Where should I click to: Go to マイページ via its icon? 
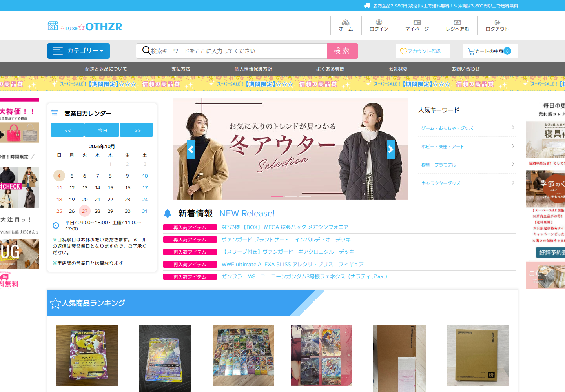point(417,22)
